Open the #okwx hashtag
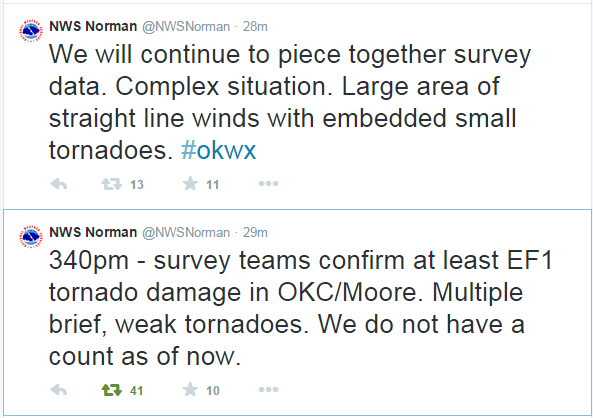 coord(219,151)
